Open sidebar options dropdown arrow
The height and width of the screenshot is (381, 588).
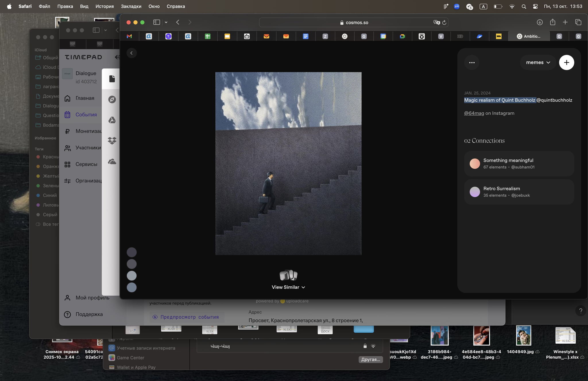[166, 22]
